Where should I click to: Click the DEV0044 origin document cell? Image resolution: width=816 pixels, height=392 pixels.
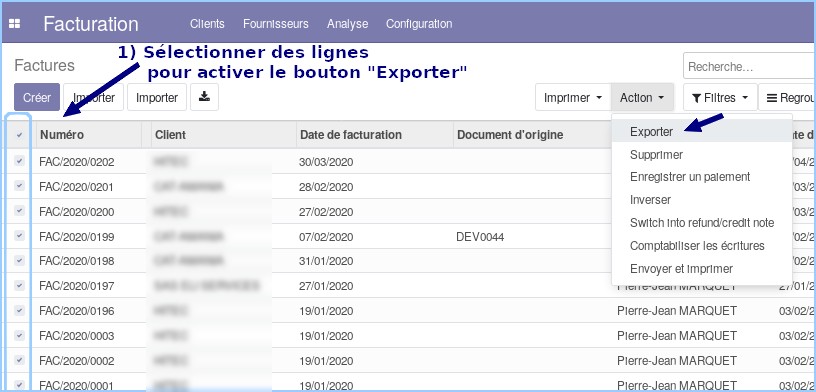(x=480, y=237)
